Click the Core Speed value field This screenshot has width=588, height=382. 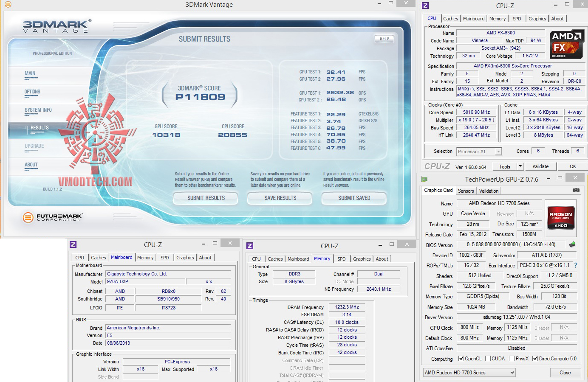point(476,112)
